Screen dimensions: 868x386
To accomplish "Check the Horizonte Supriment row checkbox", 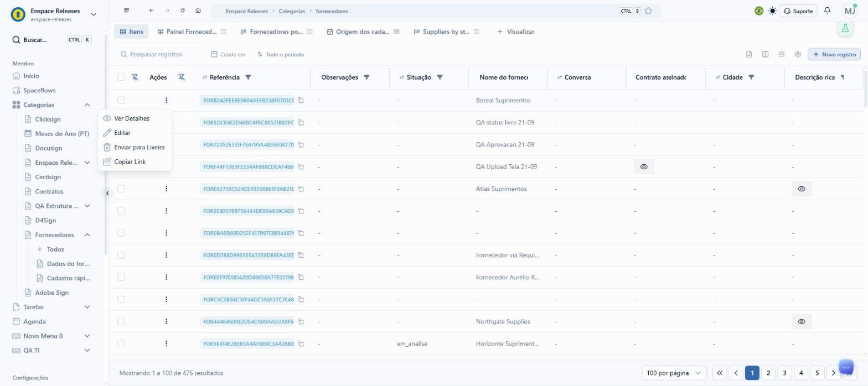I will pos(121,343).
